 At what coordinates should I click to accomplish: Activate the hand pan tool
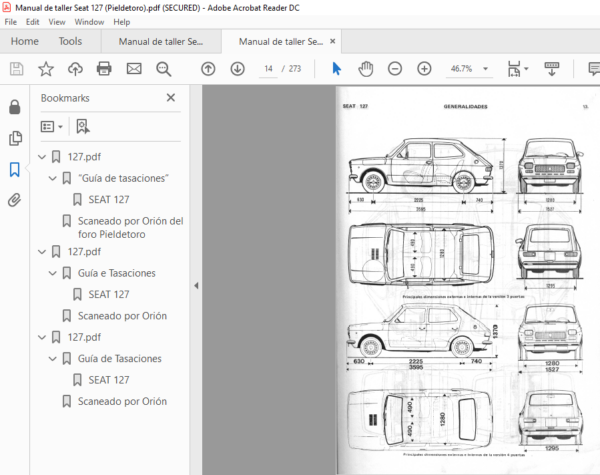[366, 69]
